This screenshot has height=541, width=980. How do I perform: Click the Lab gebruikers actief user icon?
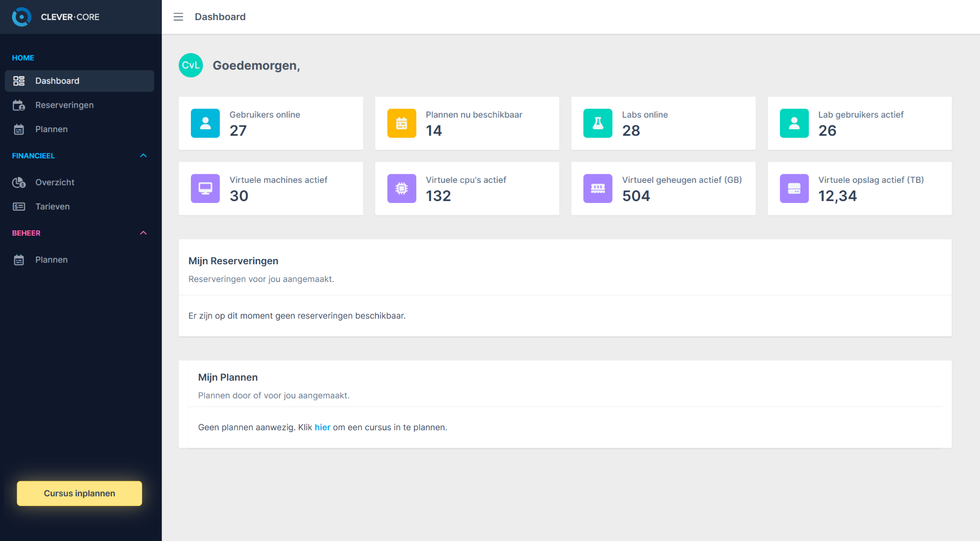[794, 123]
